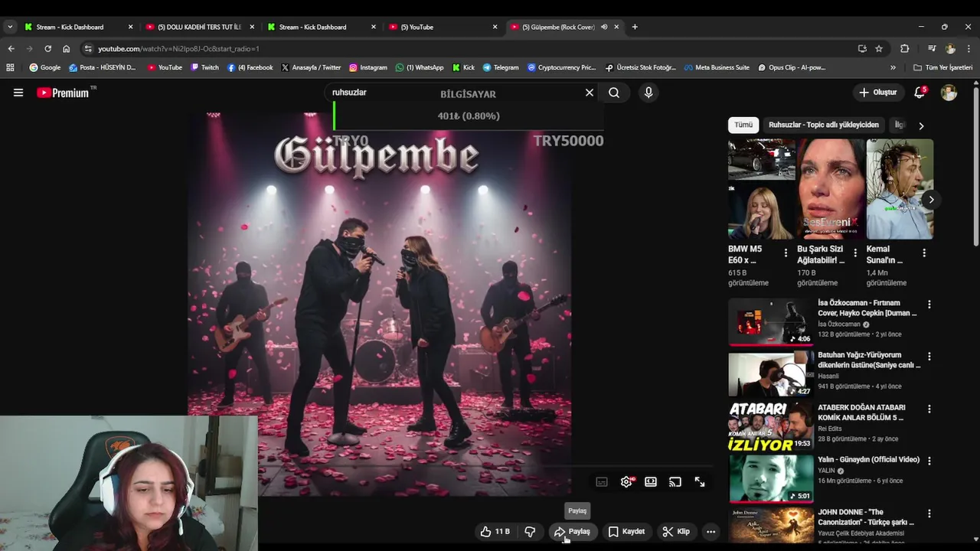Viewport: 980px width, 551px height.
Task: Open the tab search dropdown arrow
Action: tap(10, 27)
